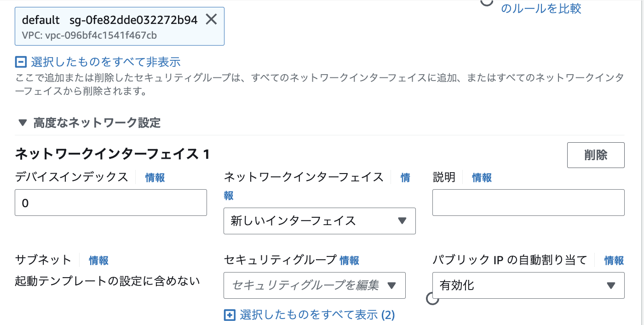Open the のルールを比較 link

(541, 9)
